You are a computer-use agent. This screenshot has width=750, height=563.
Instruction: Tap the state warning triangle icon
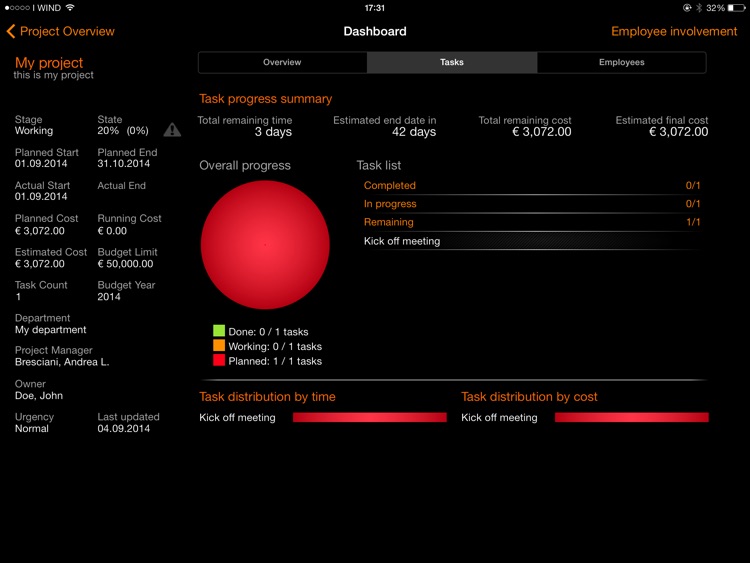click(172, 130)
